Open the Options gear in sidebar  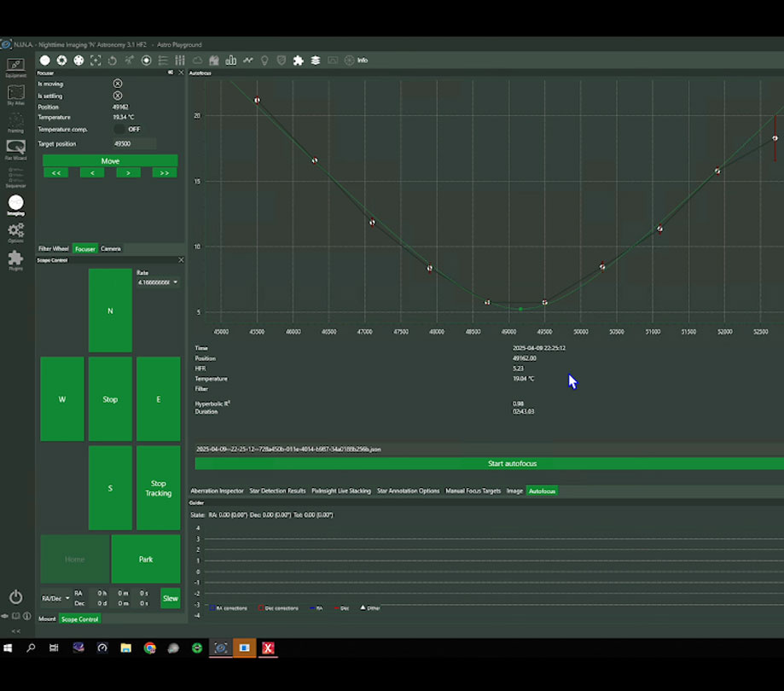coord(15,233)
